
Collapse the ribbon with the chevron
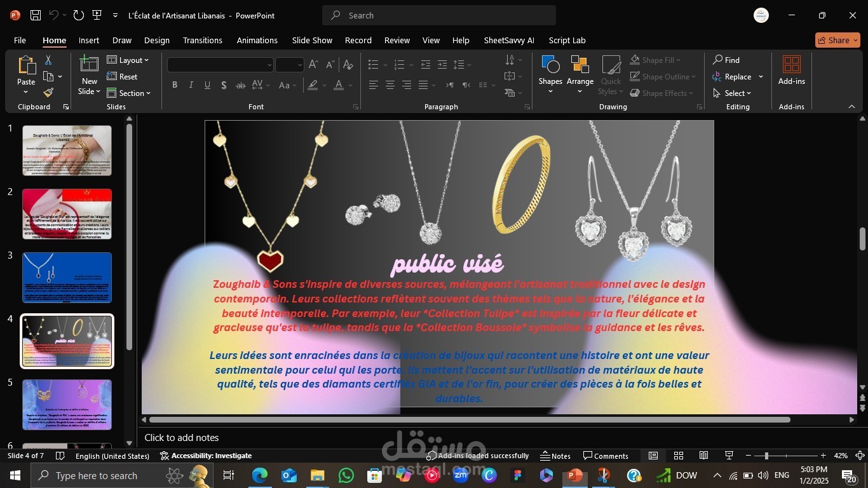click(x=852, y=107)
